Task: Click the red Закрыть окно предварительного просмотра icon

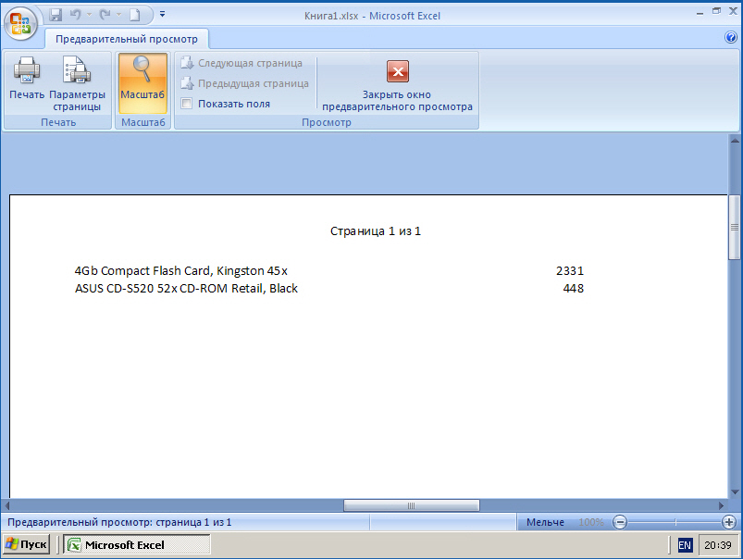Action: (398, 71)
